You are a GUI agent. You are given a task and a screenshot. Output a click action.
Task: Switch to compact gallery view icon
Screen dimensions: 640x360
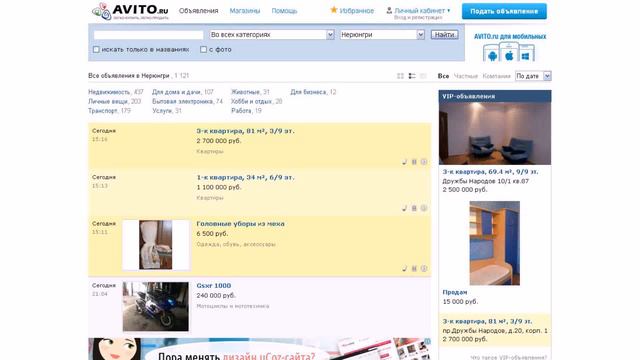pyautogui.click(x=423, y=76)
